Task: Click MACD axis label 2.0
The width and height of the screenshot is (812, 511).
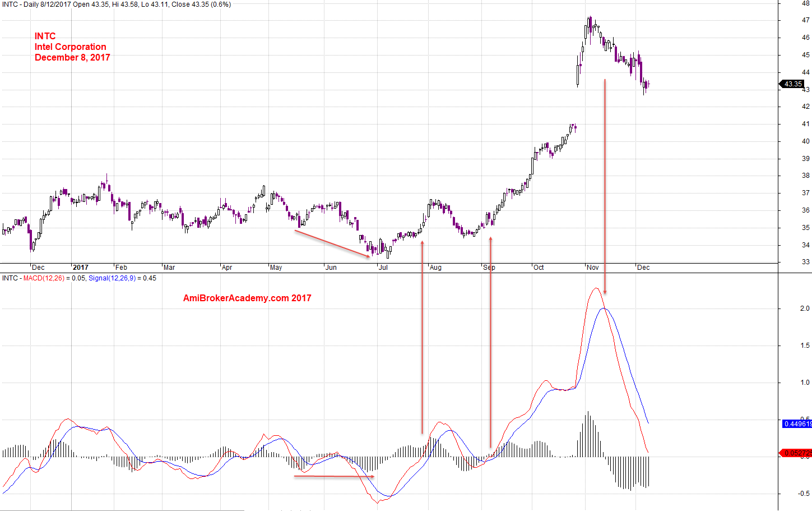Action: [805, 309]
